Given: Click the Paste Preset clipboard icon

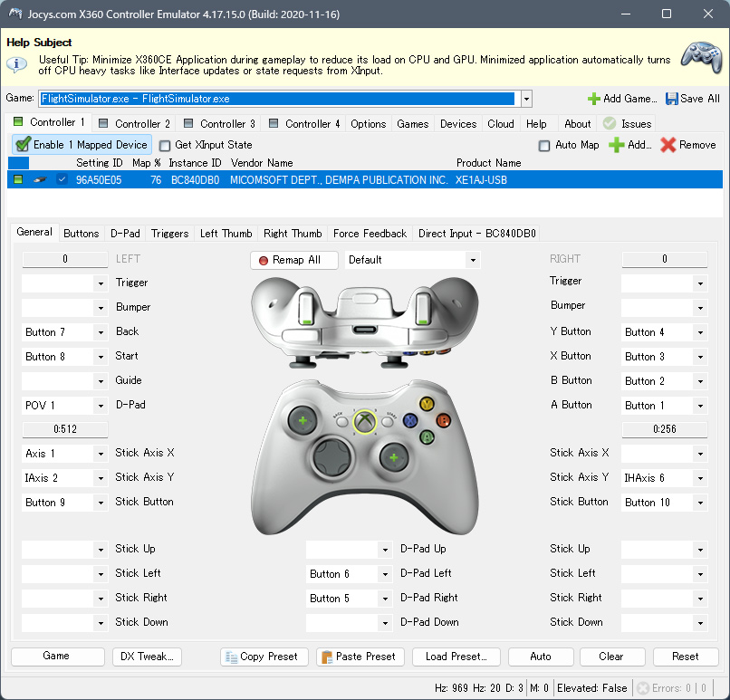Looking at the screenshot, I should pos(327,657).
